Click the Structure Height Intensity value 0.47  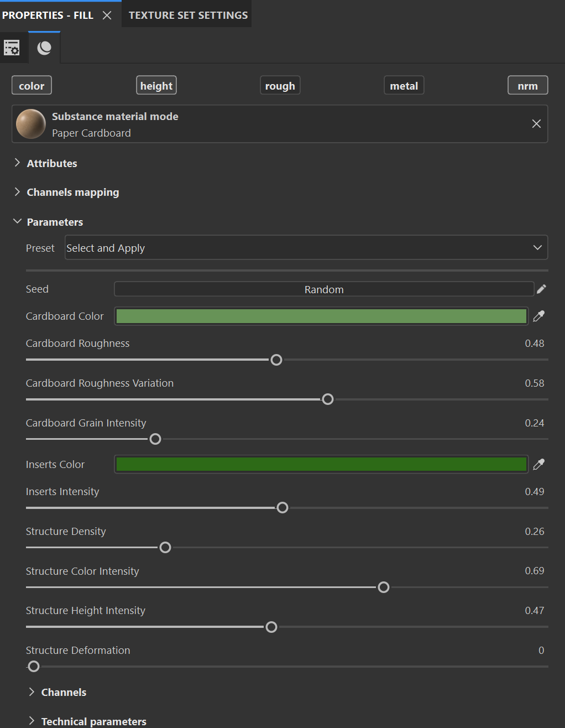click(535, 611)
